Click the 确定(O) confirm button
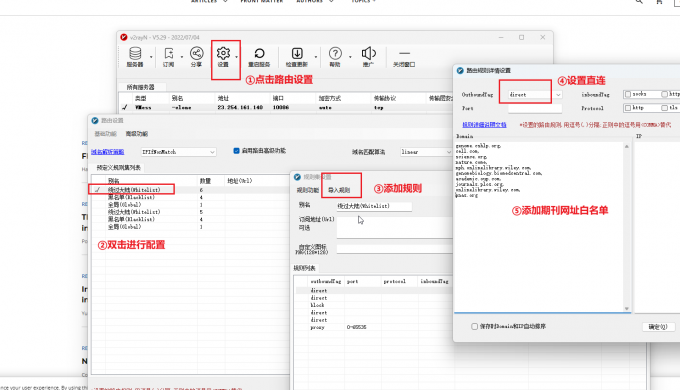Viewport: 680px width, 390px height. [x=658, y=327]
